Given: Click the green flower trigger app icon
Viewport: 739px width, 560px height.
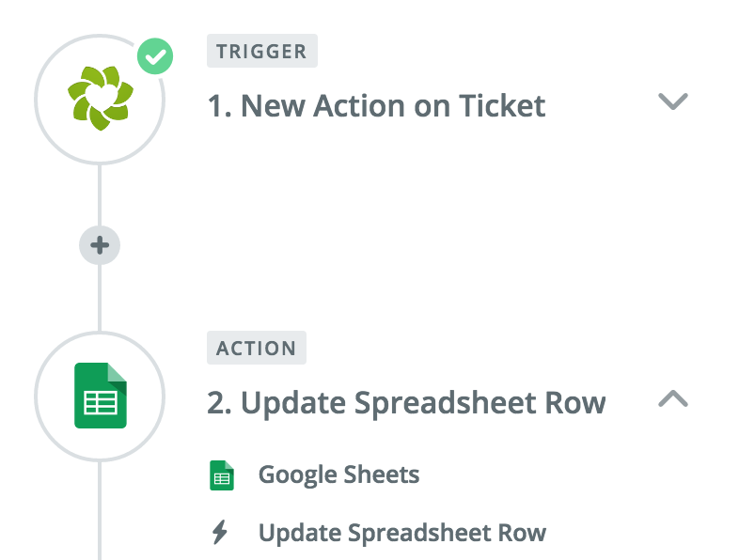Looking at the screenshot, I should coord(101,99).
